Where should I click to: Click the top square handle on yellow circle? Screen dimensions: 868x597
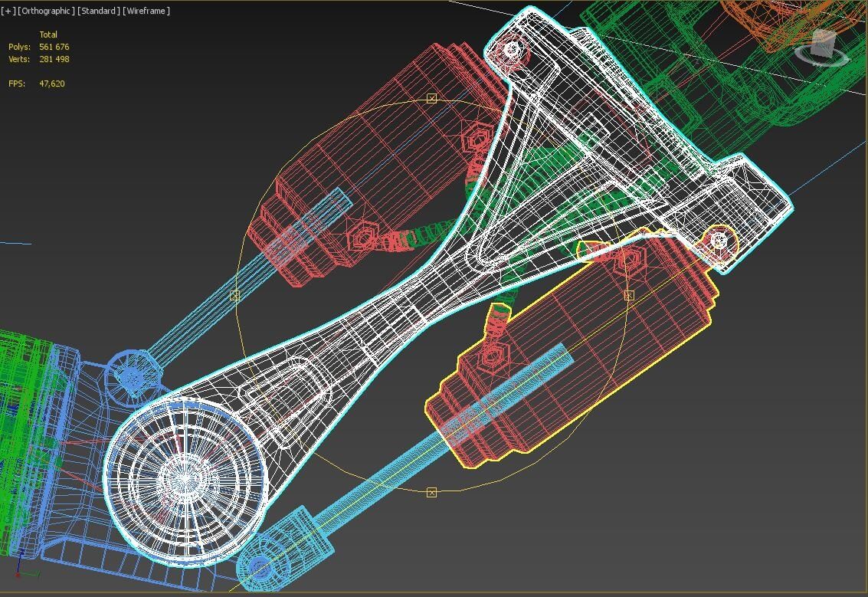431,98
